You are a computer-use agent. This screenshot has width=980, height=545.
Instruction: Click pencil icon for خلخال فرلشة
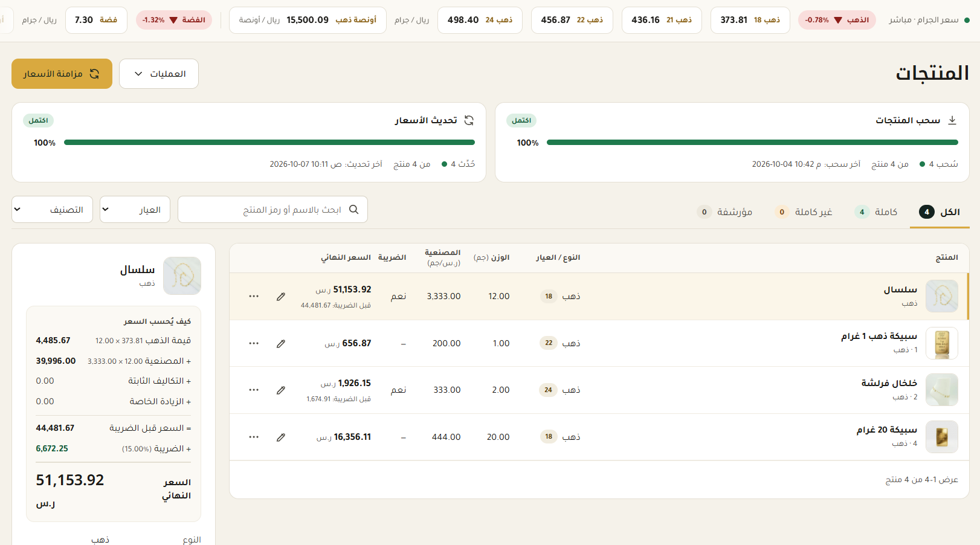click(281, 390)
